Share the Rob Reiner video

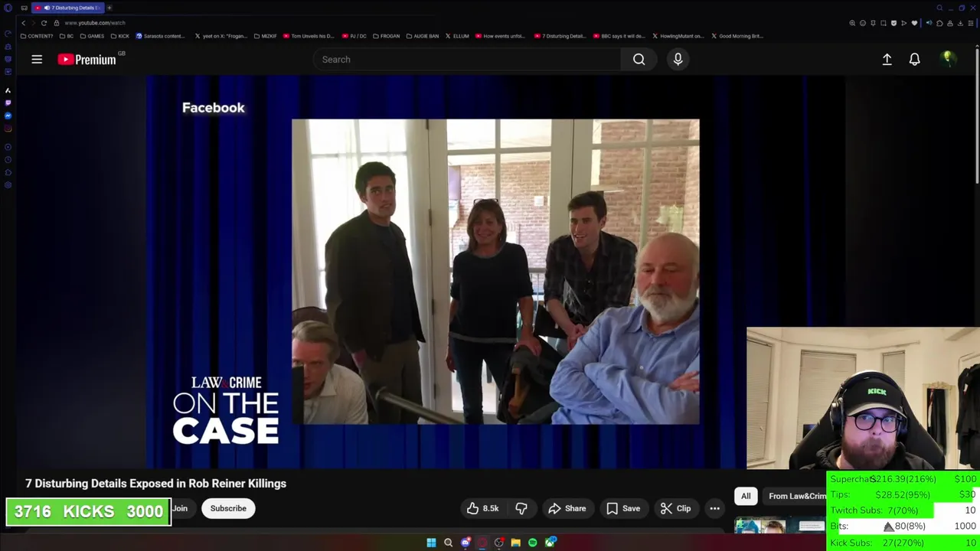click(x=567, y=508)
